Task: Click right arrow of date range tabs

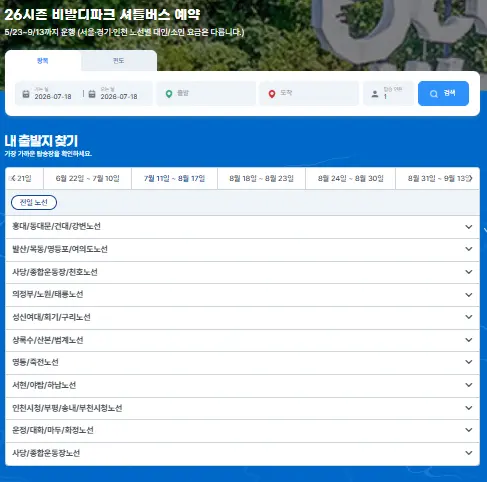Action: (x=470, y=178)
